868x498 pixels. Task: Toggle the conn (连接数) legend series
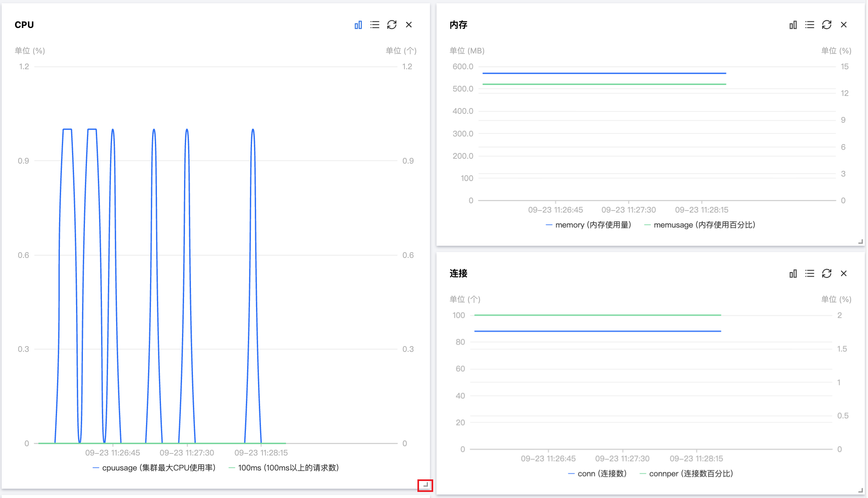click(x=597, y=474)
